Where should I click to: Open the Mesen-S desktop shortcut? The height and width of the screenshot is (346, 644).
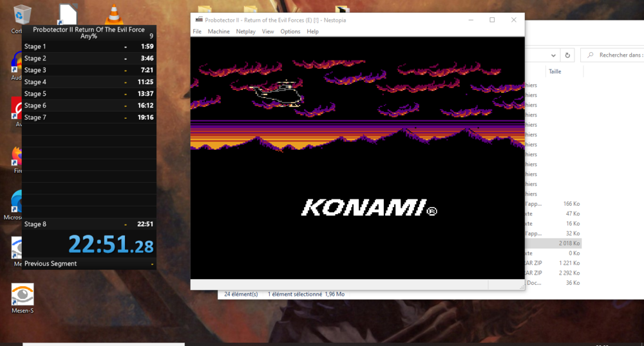[23, 298]
